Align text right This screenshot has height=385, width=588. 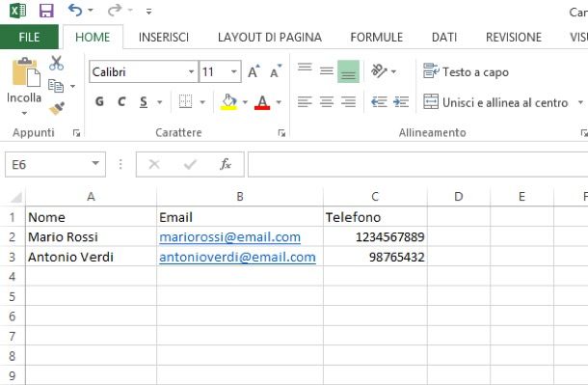pyautogui.click(x=348, y=101)
